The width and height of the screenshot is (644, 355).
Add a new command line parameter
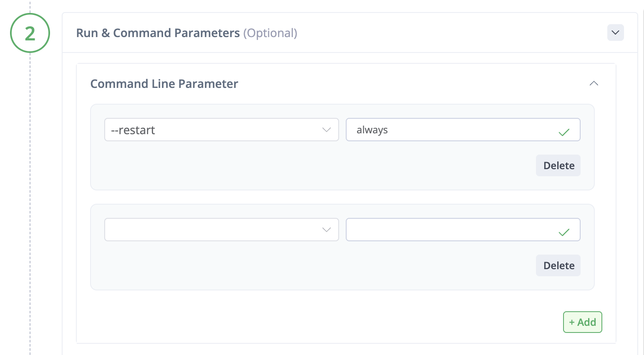(x=582, y=322)
